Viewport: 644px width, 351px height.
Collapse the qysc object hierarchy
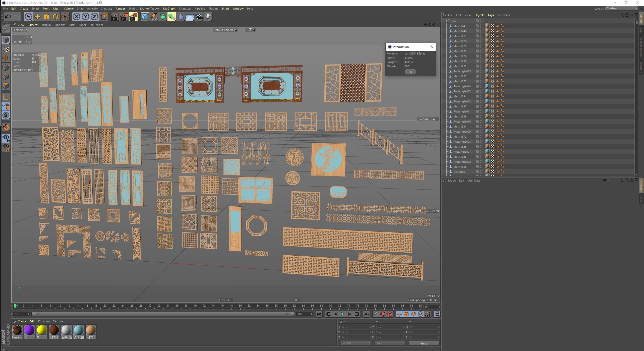(444, 21)
